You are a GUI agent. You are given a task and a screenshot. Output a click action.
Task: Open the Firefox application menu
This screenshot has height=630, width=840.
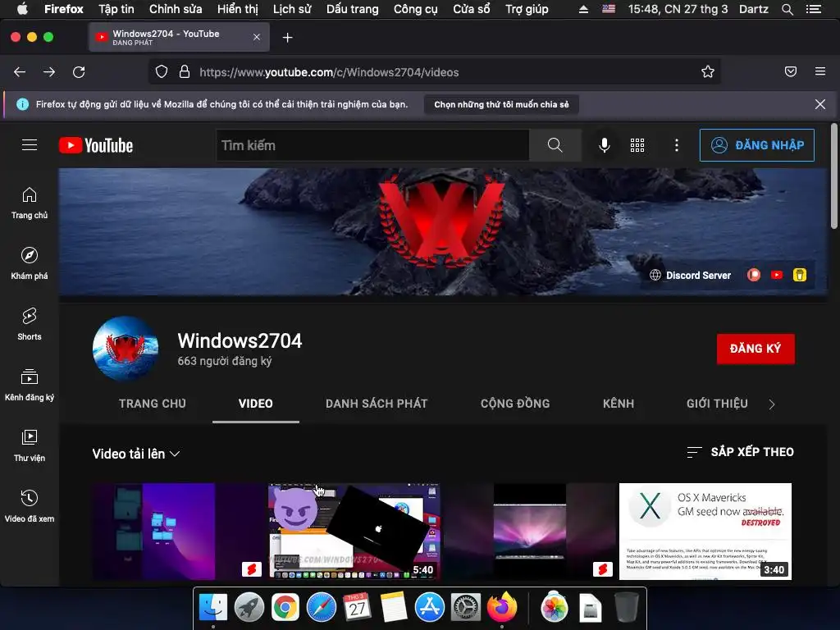point(820,71)
